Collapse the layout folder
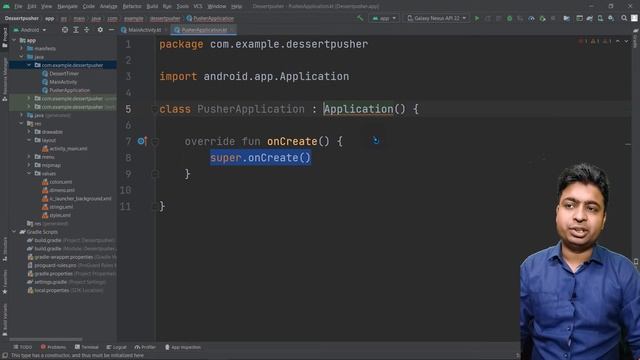Viewport: 640px width, 360px height. tap(29, 140)
